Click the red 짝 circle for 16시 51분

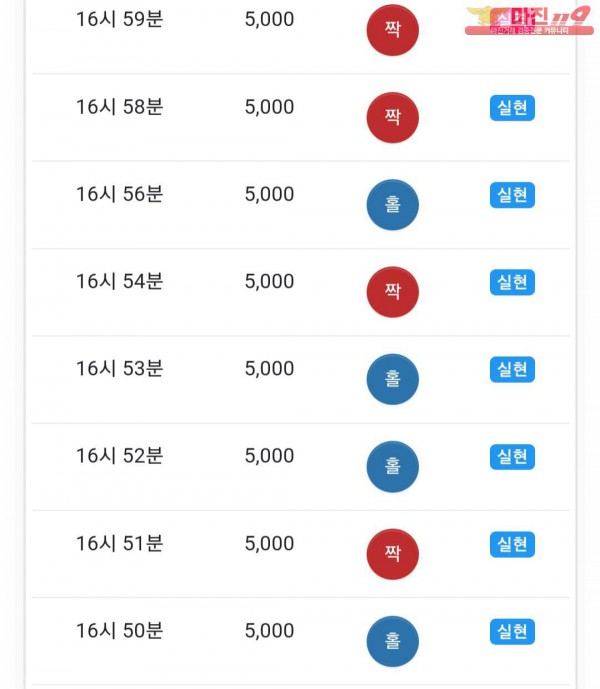click(x=393, y=554)
